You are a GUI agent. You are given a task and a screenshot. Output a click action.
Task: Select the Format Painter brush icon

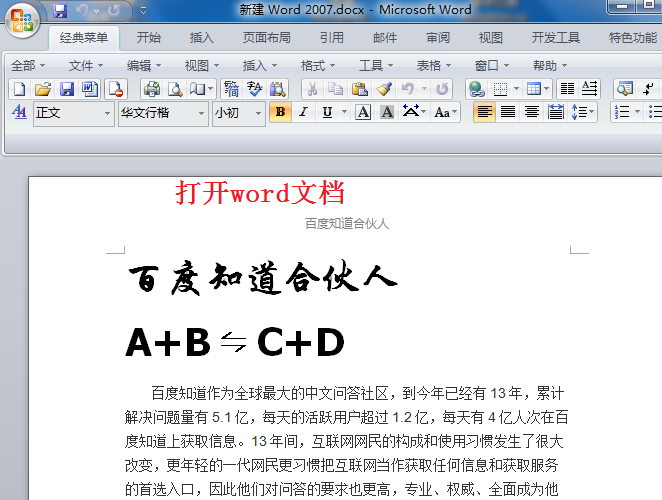[383, 89]
